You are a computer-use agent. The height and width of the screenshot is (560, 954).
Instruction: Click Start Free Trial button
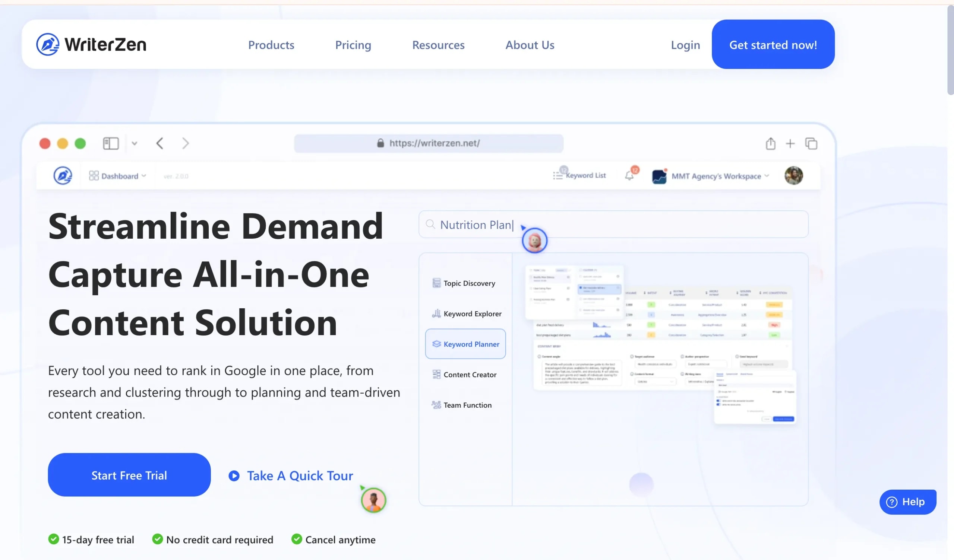tap(129, 474)
